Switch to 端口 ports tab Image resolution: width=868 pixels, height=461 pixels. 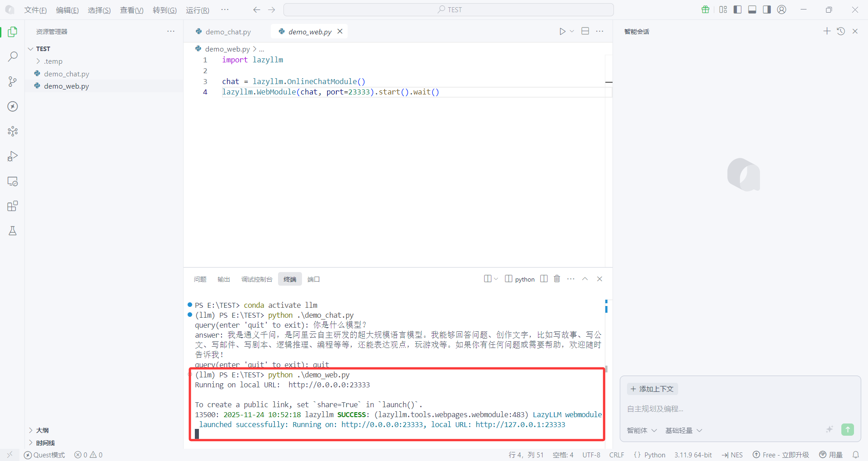[313, 279]
